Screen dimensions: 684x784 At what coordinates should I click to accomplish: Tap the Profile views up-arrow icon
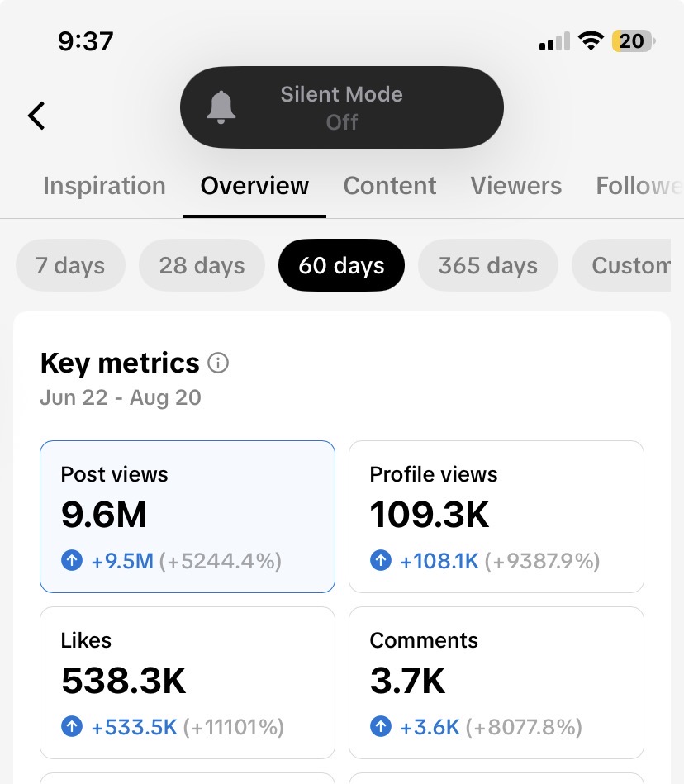pos(381,560)
